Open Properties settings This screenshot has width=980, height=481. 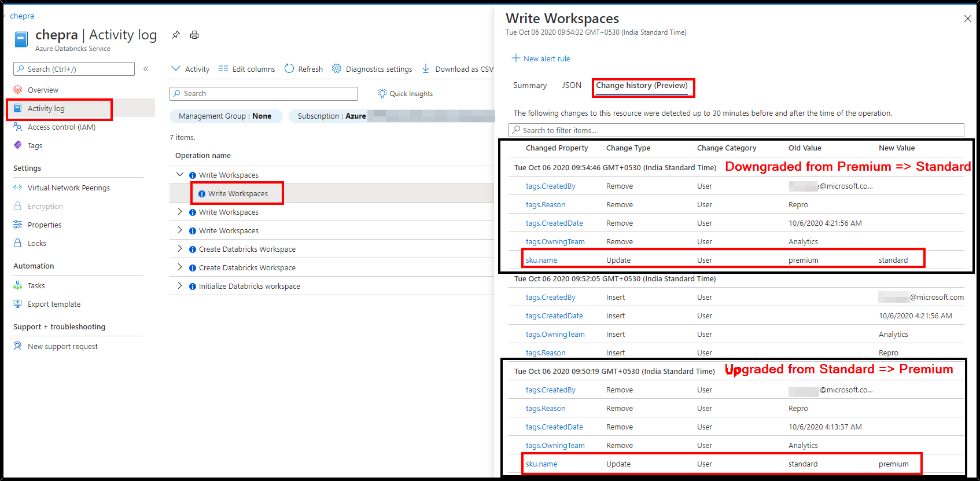point(45,225)
